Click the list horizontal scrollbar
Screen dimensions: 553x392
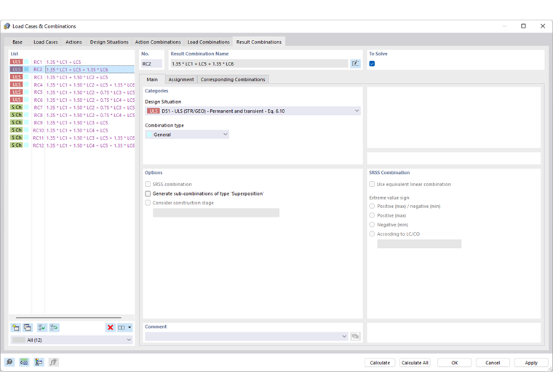click(x=68, y=318)
